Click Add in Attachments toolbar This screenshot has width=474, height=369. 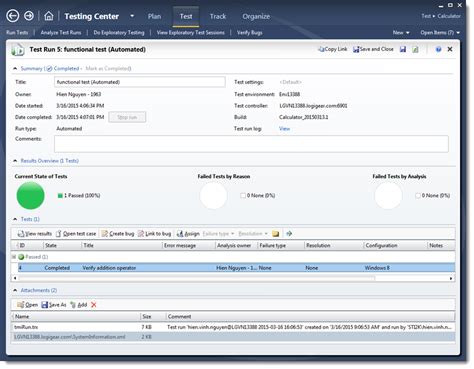pyautogui.click(x=79, y=305)
